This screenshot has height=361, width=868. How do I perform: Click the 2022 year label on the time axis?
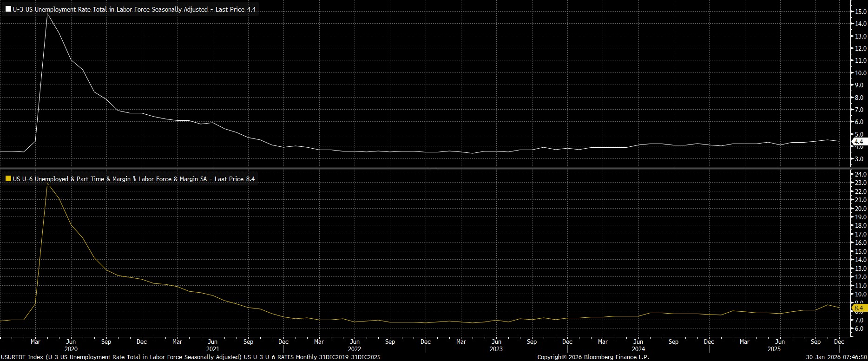pos(354,349)
